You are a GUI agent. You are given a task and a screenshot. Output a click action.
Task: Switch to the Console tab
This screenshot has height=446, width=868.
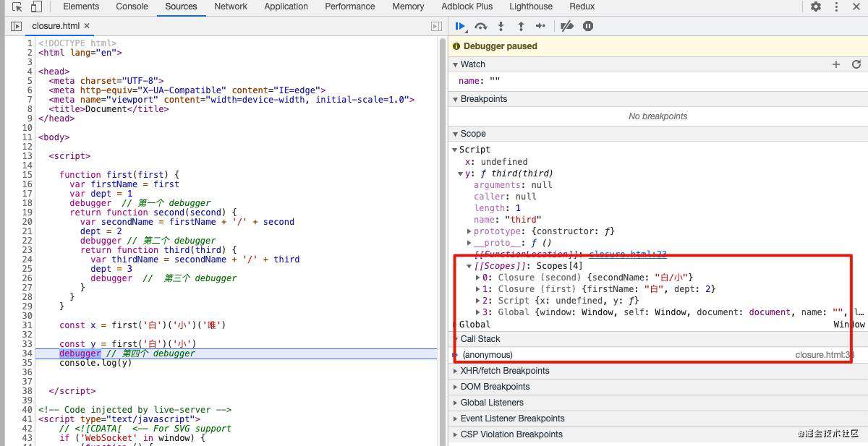tap(132, 7)
